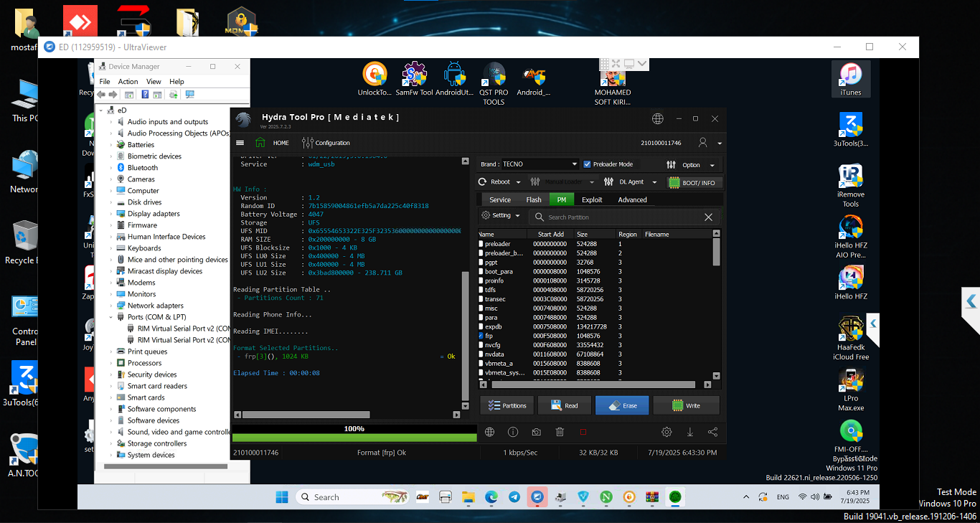Tick the nvdata partition checkbox

tap(481, 354)
